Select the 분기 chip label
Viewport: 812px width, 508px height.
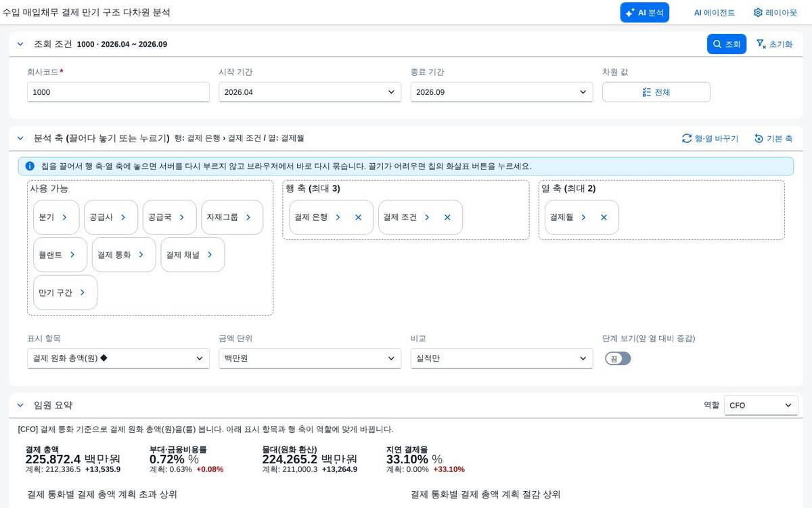coord(47,217)
